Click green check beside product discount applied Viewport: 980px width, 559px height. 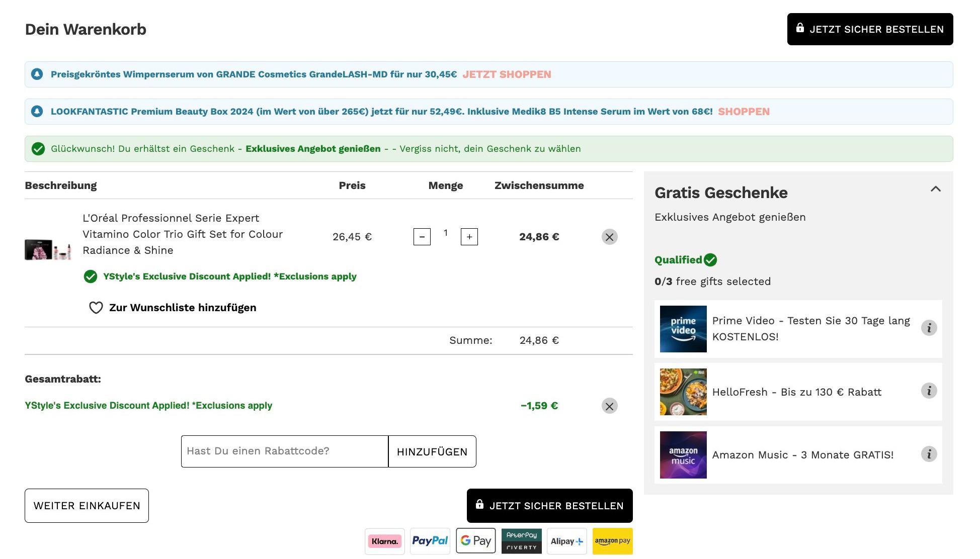91,276
